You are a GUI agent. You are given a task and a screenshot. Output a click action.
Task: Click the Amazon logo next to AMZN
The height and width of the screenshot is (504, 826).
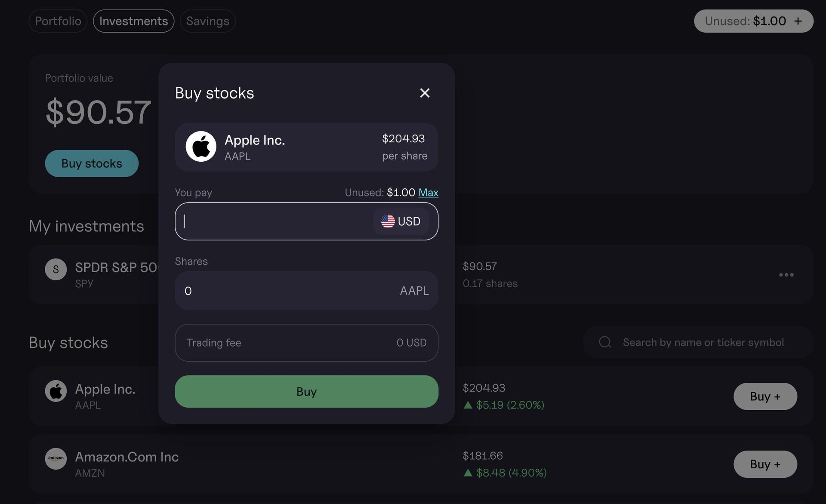(x=56, y=459)
